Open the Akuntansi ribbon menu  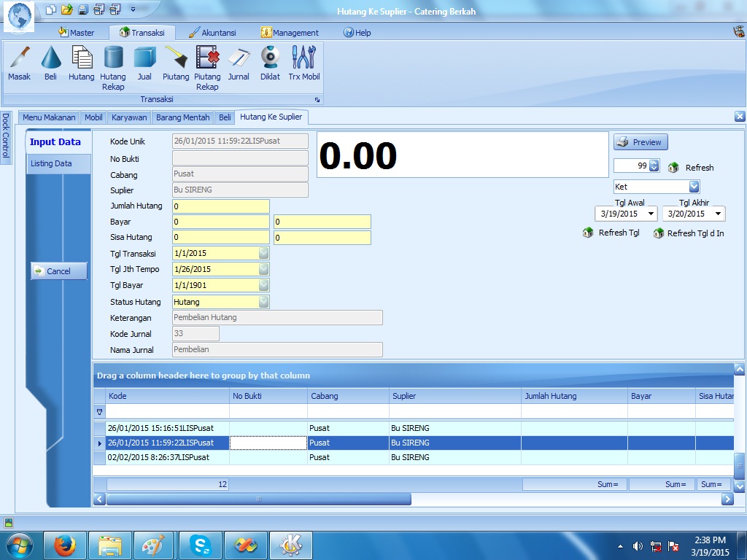(x=217, y=33)
